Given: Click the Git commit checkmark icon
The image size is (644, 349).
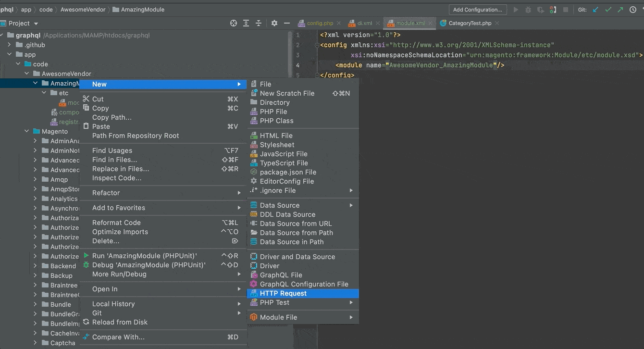Looking at the screenshot, I should pyautogui.click(x=608, y=10).
